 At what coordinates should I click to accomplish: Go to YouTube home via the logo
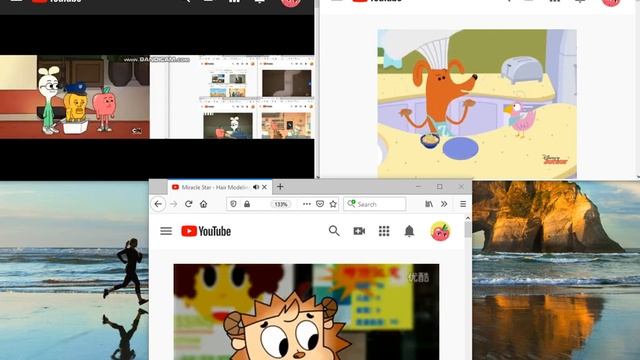pos(206,231)
